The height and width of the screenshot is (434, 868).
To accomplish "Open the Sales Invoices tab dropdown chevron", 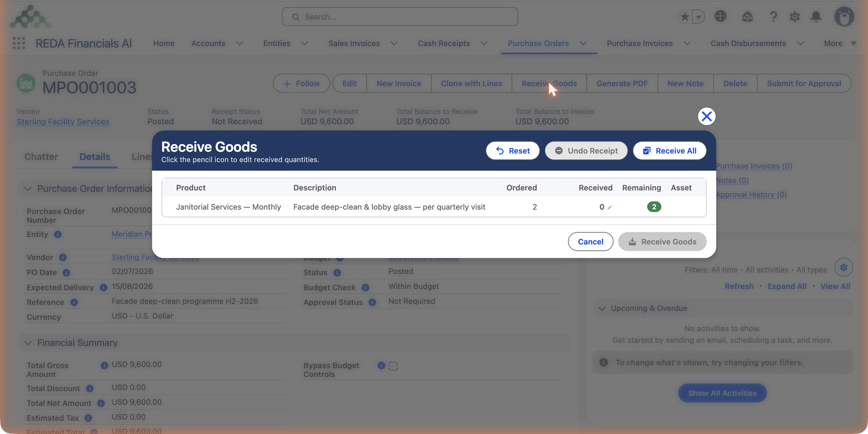I will 394,43.
